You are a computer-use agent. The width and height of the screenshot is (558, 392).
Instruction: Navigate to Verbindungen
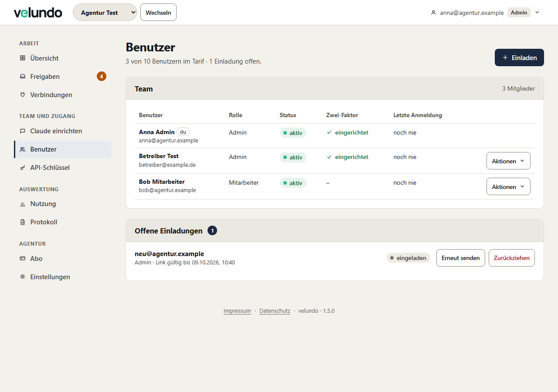pos(63,95)
